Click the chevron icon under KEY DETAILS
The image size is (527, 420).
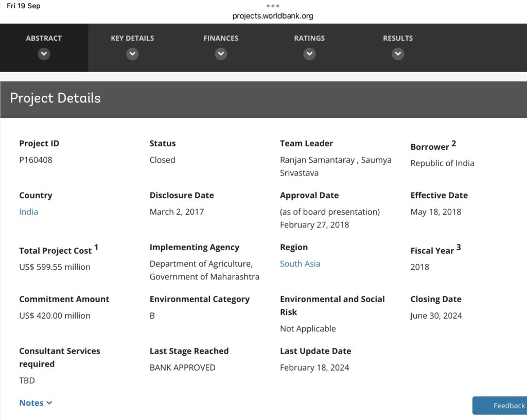pos(132,54)
